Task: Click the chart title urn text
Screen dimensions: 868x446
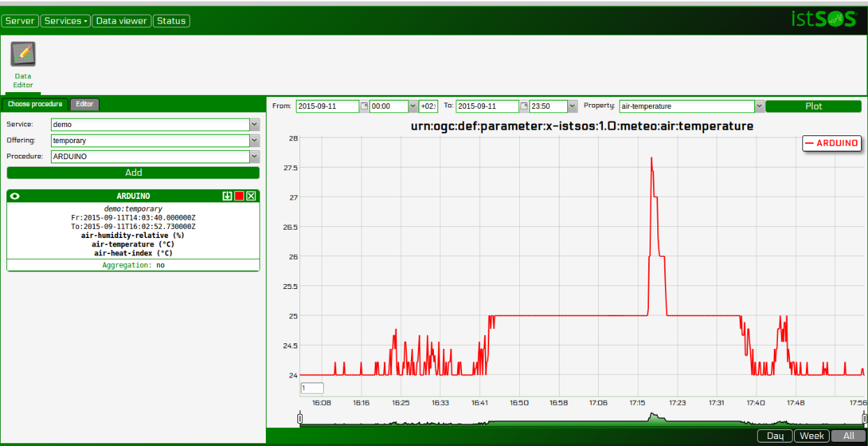Action: point(583,126)
